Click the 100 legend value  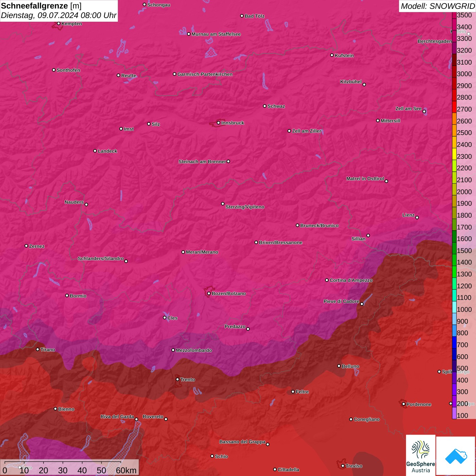pyautogui.click(x=462, y=415)
